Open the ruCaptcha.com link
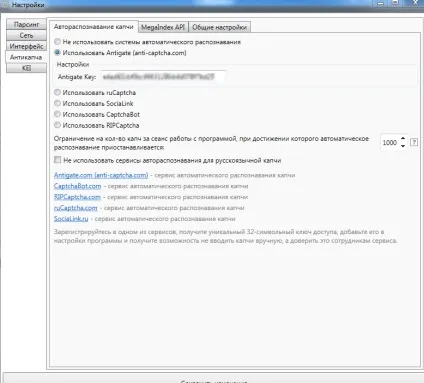Viewport: 424px width, 383px height. [x=76, y=208]
